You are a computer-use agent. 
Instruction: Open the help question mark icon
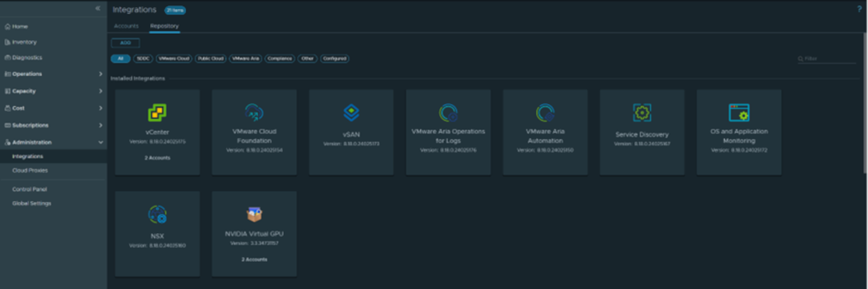(x=859, y=9)
